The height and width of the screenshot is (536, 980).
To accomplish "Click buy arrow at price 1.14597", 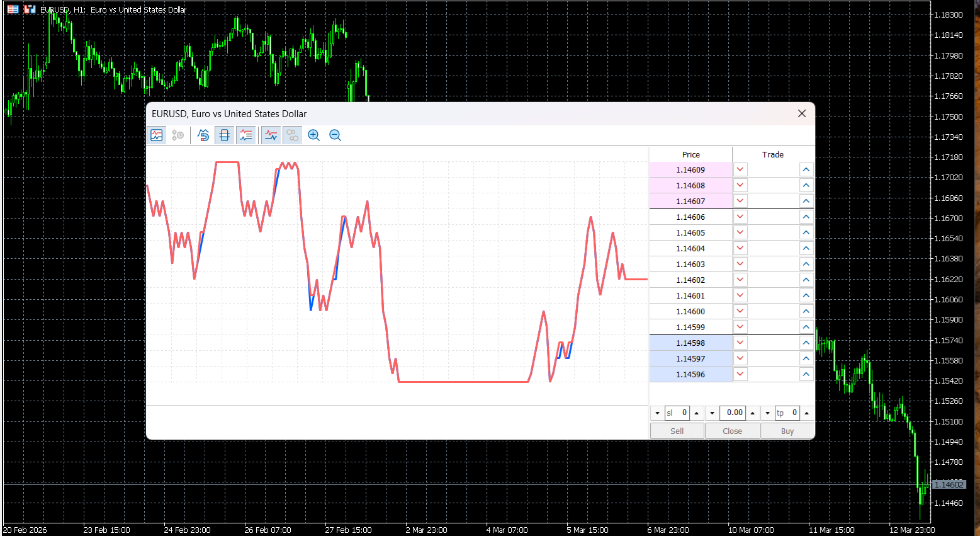I will pos(806,358).
